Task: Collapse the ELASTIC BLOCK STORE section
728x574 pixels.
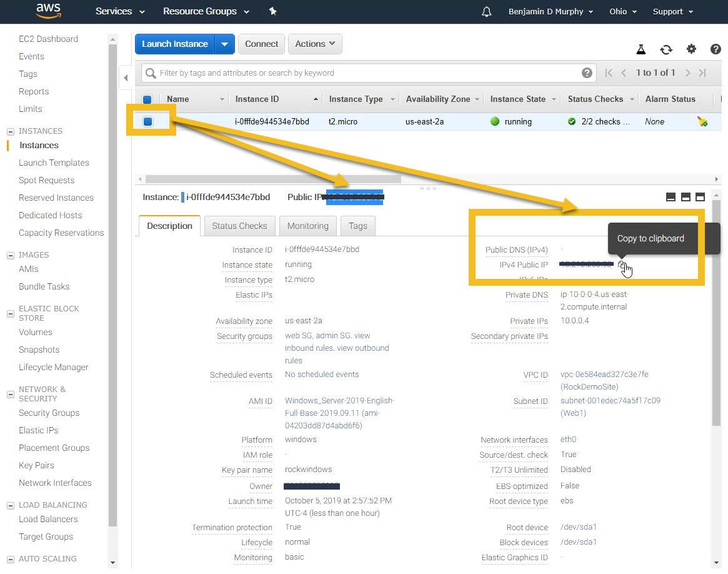Action: (11, 314)
